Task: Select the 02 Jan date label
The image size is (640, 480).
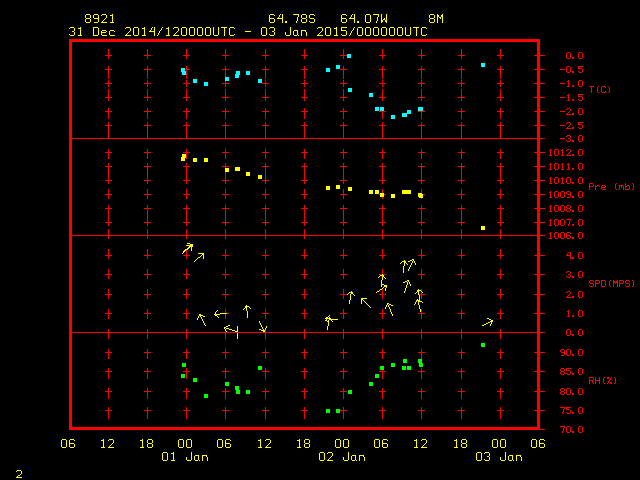Action: 342,457
